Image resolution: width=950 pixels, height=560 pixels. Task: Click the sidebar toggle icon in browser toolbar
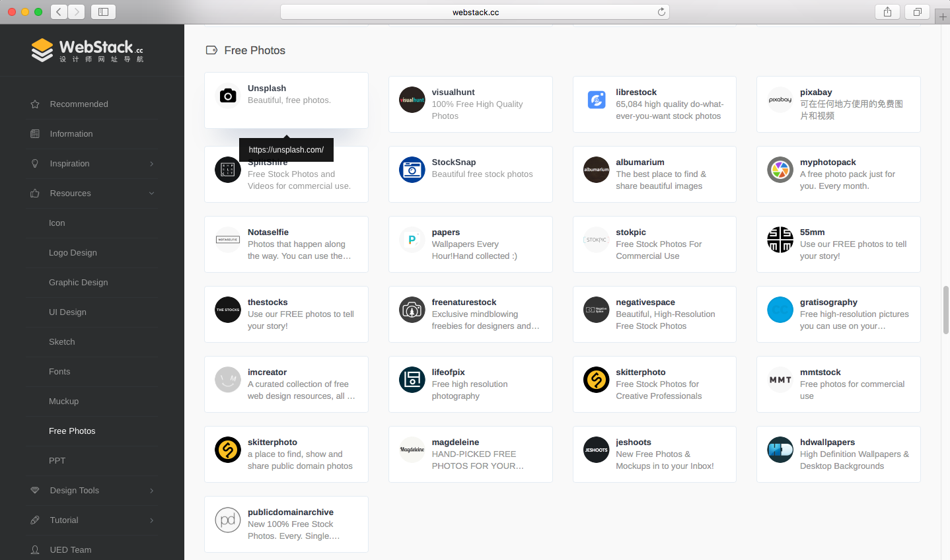point(103,11)
